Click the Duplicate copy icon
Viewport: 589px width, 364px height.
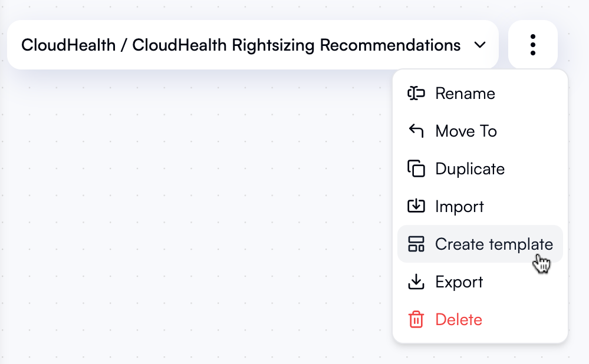pyautogui.click(x=416, y=168)
